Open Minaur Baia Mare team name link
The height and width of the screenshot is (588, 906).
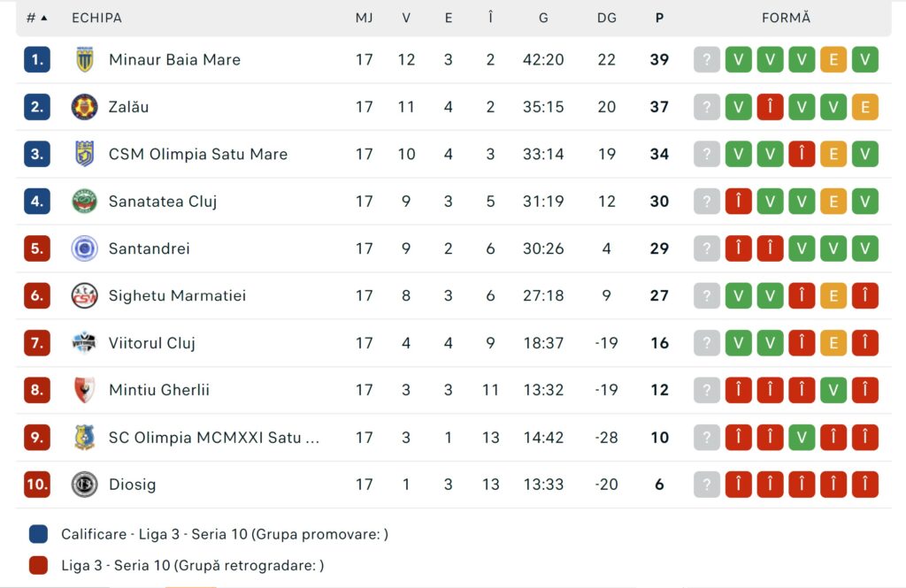point(174,60)
